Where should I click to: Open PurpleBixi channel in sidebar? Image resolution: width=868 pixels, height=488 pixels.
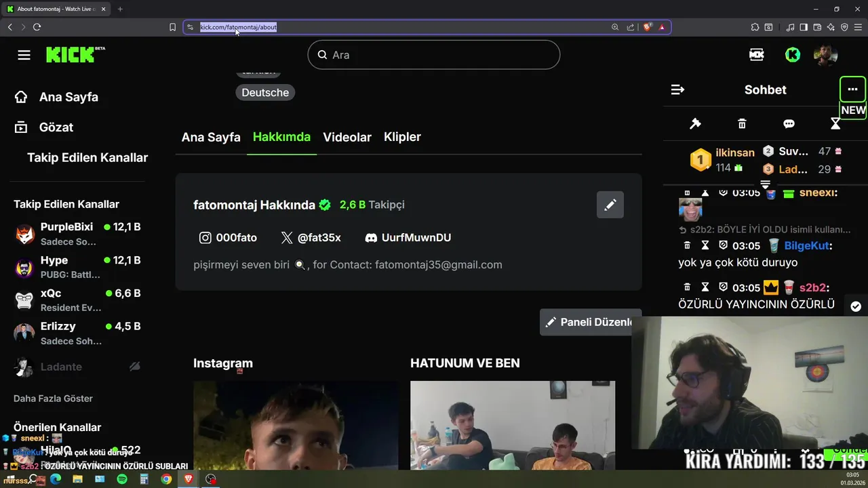(x=78, y=234)
